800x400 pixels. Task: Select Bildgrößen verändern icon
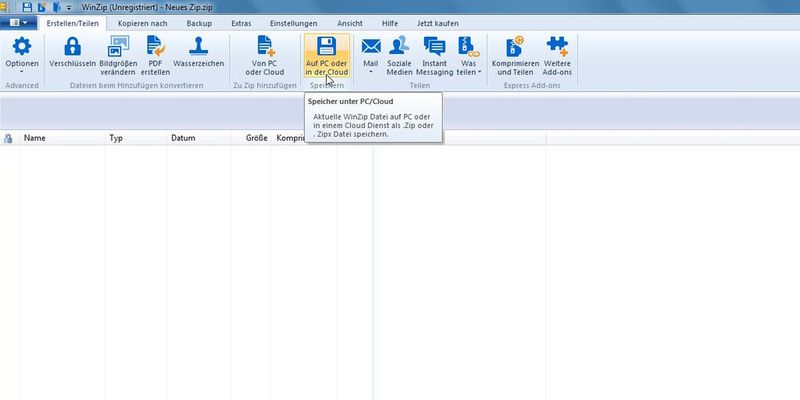(x=118, y=46)
